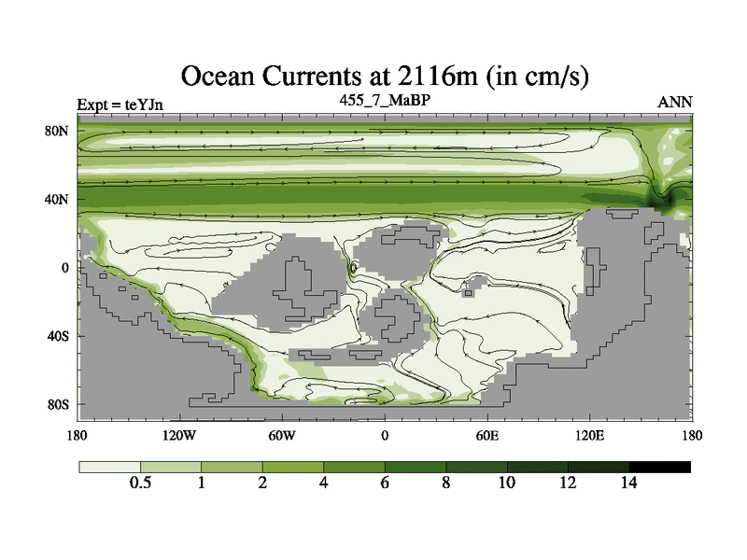Select colorbar swatch between 1 and 2

point(232,466)
